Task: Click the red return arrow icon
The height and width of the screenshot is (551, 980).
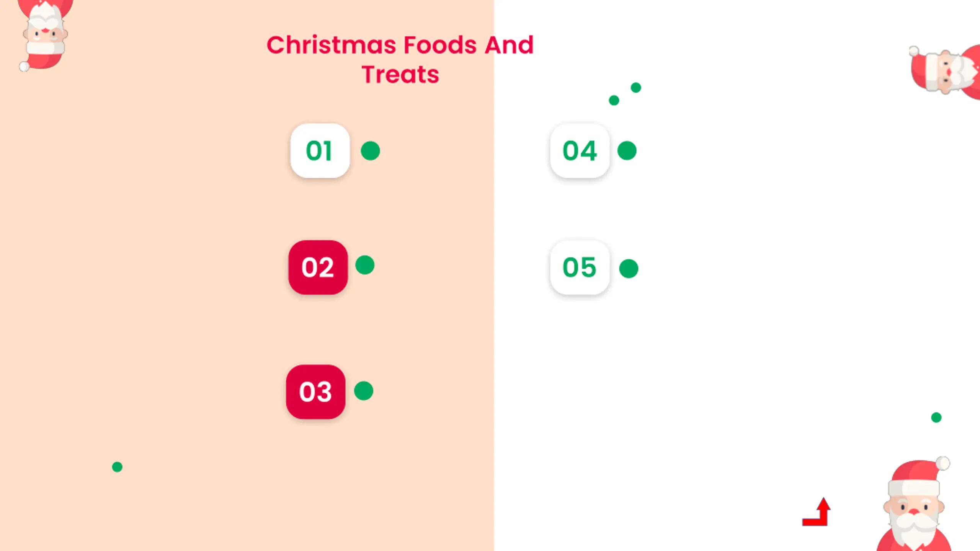Action: tap(817, 512)
